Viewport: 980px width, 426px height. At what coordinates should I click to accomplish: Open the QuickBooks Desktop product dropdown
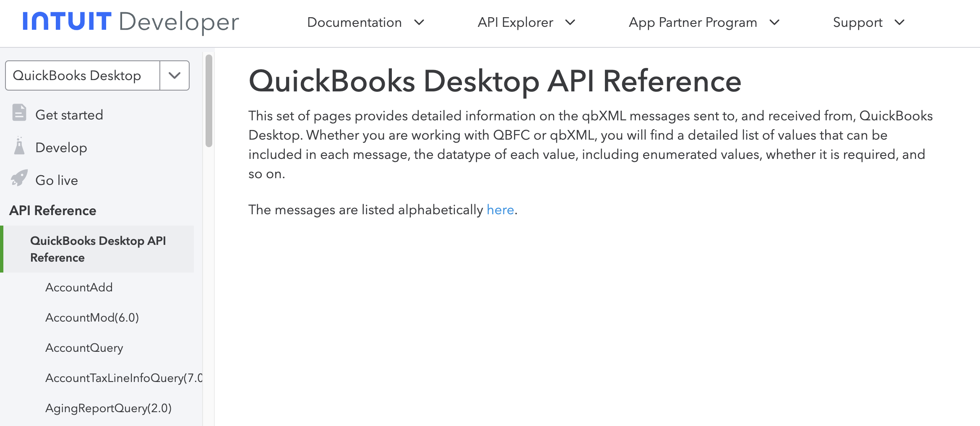[x=97, y=75]
